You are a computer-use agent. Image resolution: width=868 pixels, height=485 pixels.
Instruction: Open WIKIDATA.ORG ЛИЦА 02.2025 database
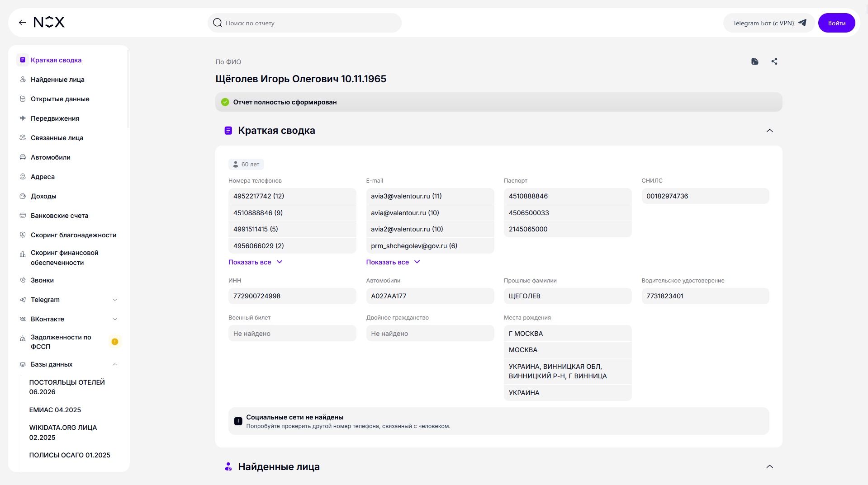63,433
